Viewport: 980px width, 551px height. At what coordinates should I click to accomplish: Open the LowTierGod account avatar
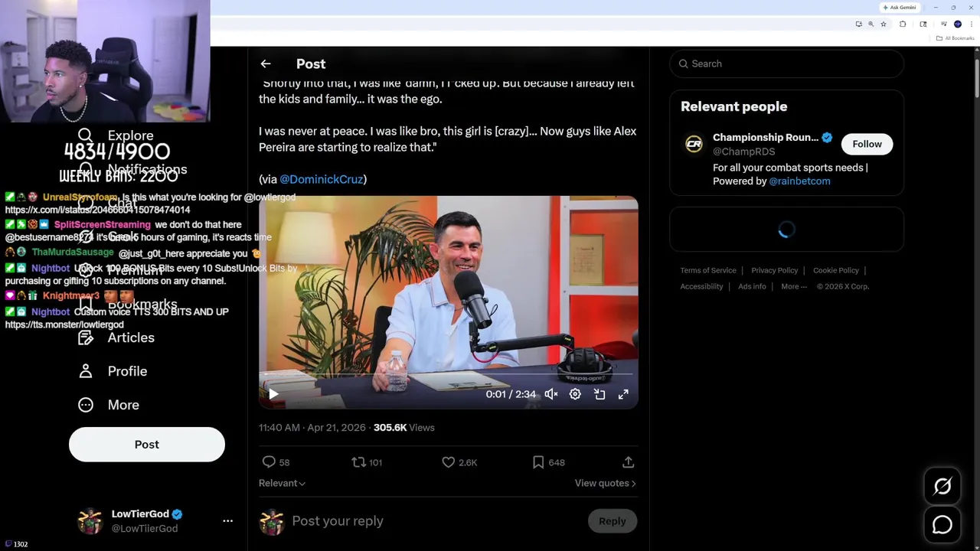tap(90, 521)
